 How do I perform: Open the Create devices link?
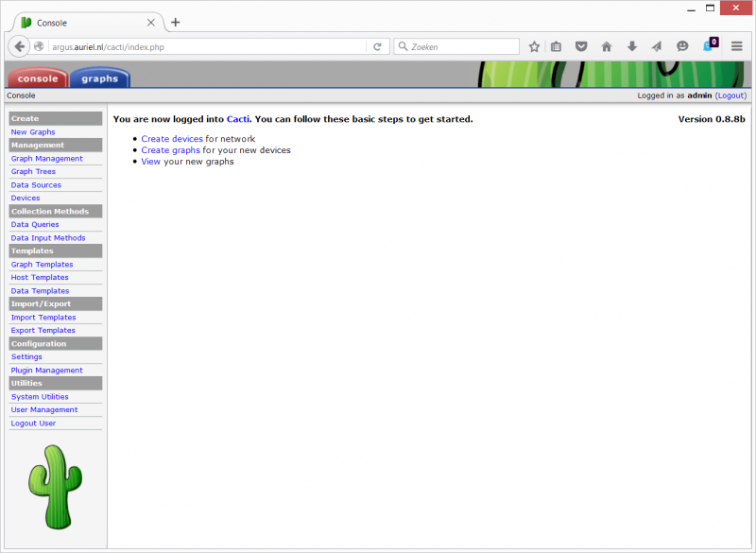(x=172, y=139)
